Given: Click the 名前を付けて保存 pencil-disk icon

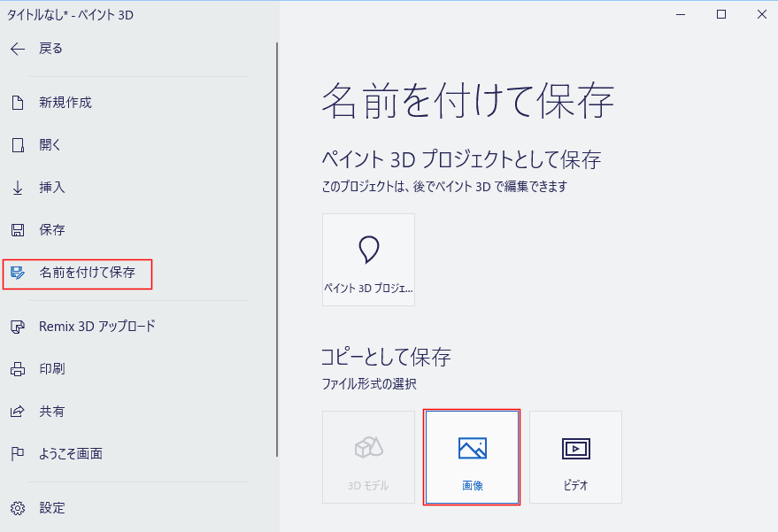Looking at the screenshot, I should [x=18, y=273].
